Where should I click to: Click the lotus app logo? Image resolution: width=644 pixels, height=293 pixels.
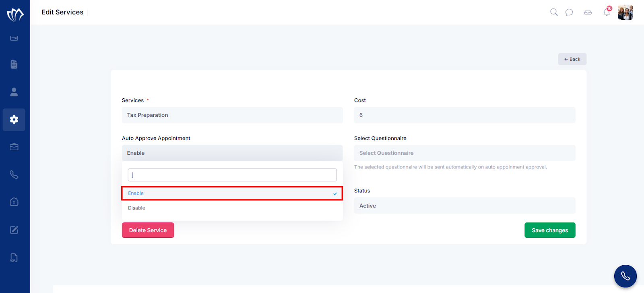15,15
